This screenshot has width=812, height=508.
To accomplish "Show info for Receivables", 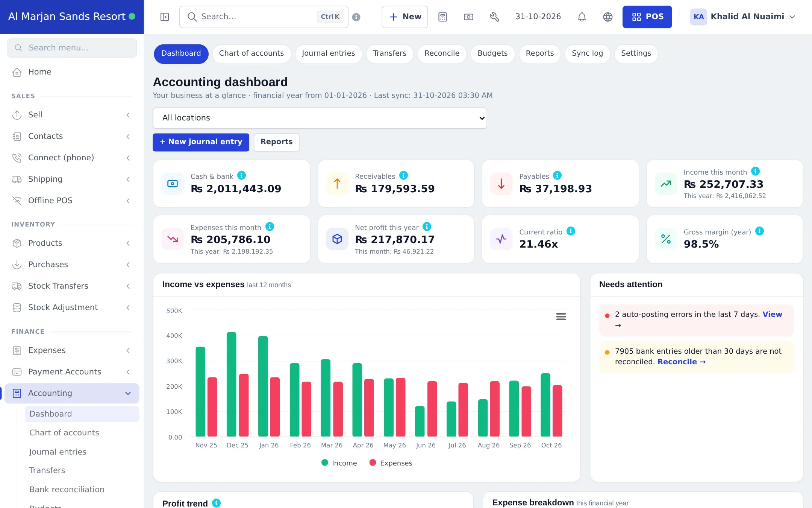I will (403, 175).
